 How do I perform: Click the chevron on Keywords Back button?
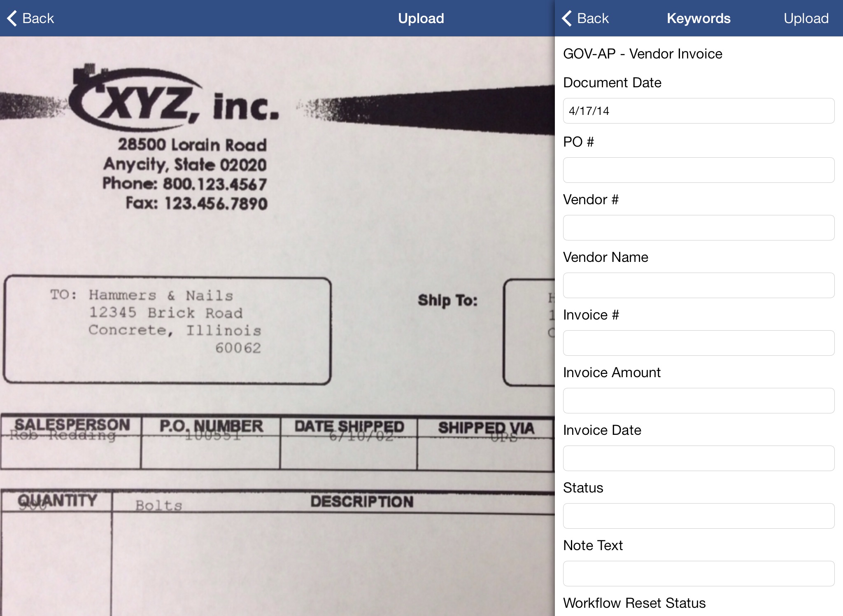(x=569, y=18)
